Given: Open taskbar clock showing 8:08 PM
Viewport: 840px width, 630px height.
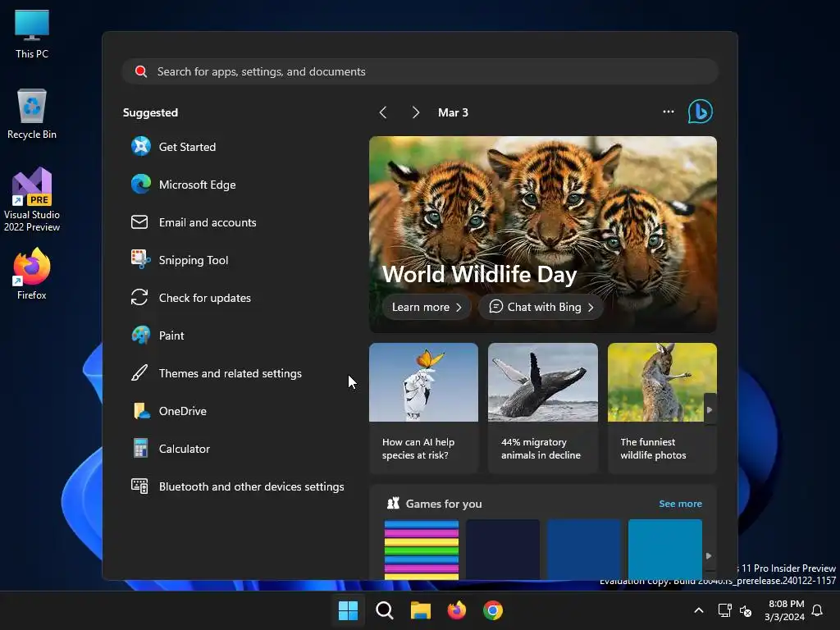Looking at the screenshot, I should point(785,610).
